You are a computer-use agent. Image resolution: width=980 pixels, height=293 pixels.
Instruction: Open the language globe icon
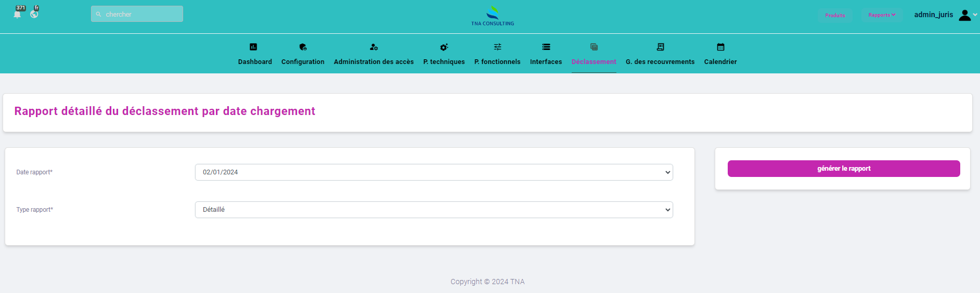point(34,14)
